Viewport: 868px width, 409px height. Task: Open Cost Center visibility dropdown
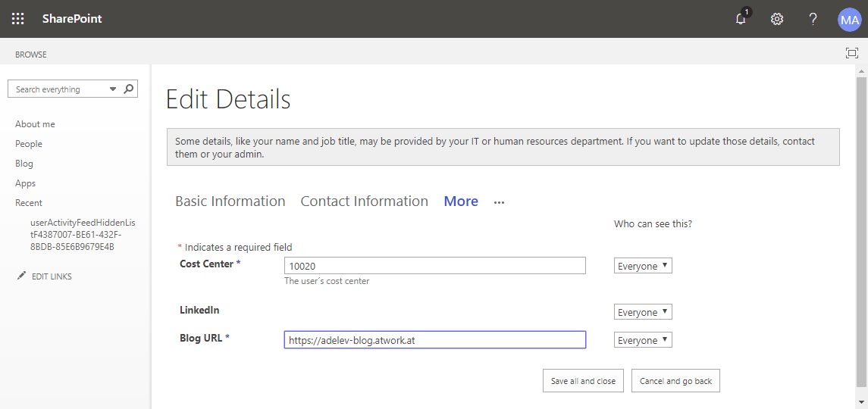[x=643, y=266]
